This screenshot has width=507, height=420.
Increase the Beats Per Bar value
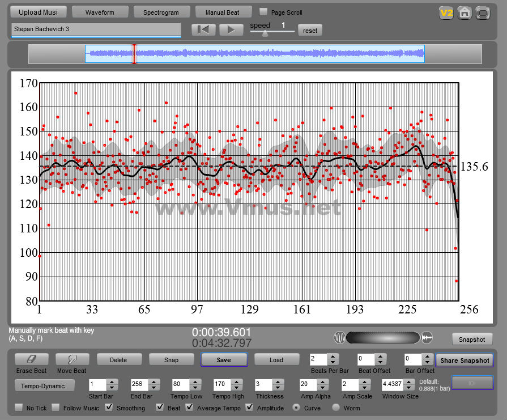coord(333,357)
